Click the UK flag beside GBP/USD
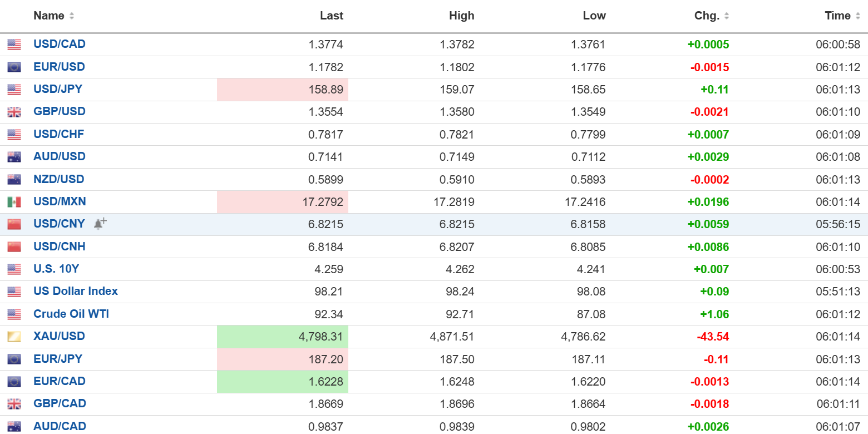Image resolution: width=868 pixels, height=434 pixels. click(x=14, y=112)
